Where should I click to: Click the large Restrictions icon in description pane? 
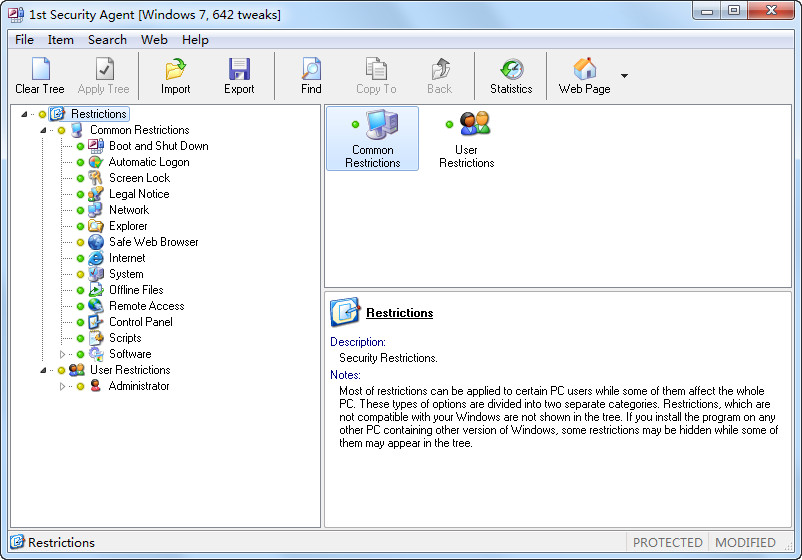(345, 312)
